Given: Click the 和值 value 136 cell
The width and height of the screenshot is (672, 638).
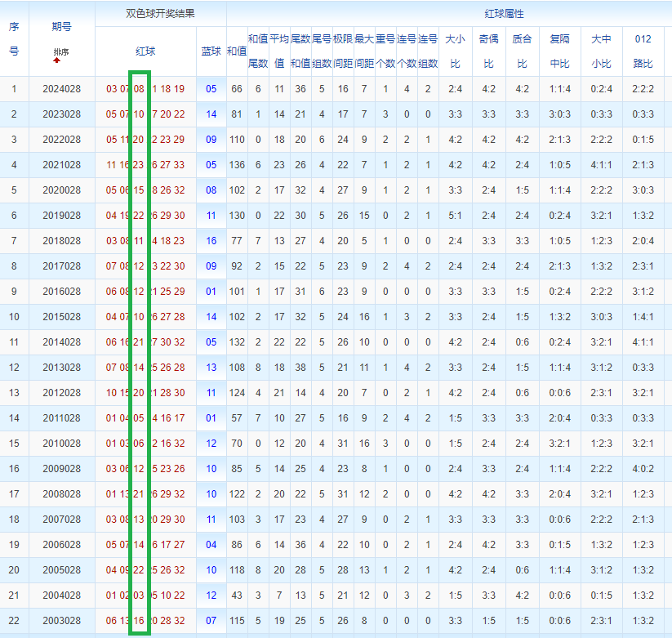Looking at the screenshot, I should pos(237,165).
